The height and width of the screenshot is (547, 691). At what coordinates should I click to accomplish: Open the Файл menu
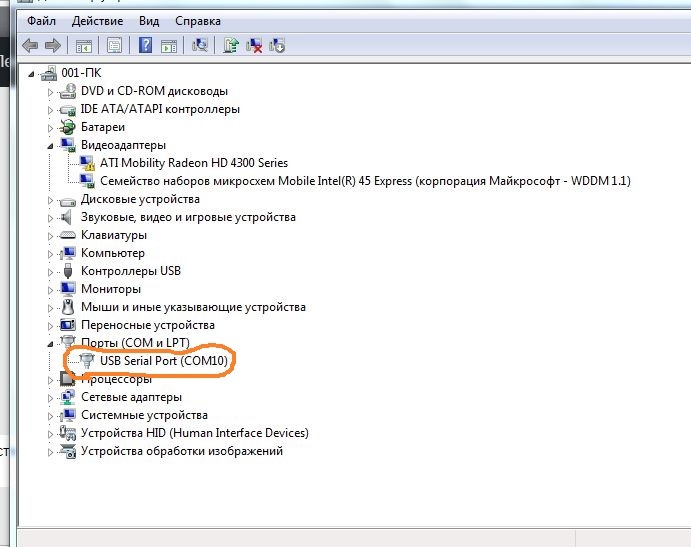click(x=41, y=21)
